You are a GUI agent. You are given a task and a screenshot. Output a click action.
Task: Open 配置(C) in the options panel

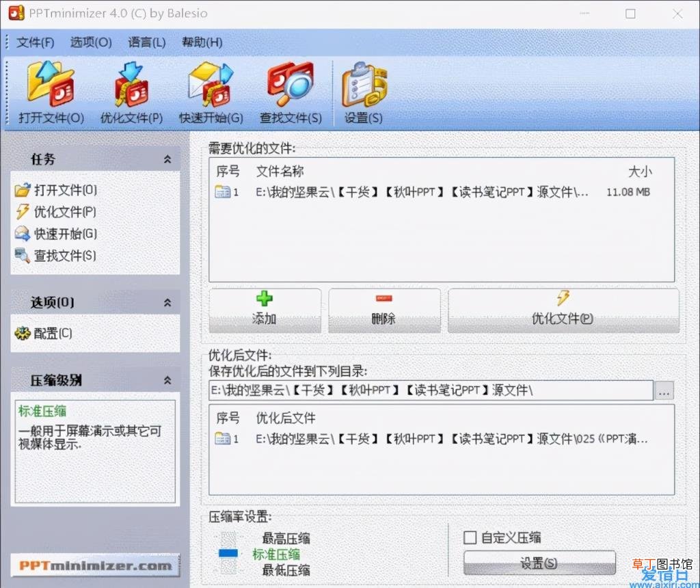pyautogui.click(x=53, y=333)
